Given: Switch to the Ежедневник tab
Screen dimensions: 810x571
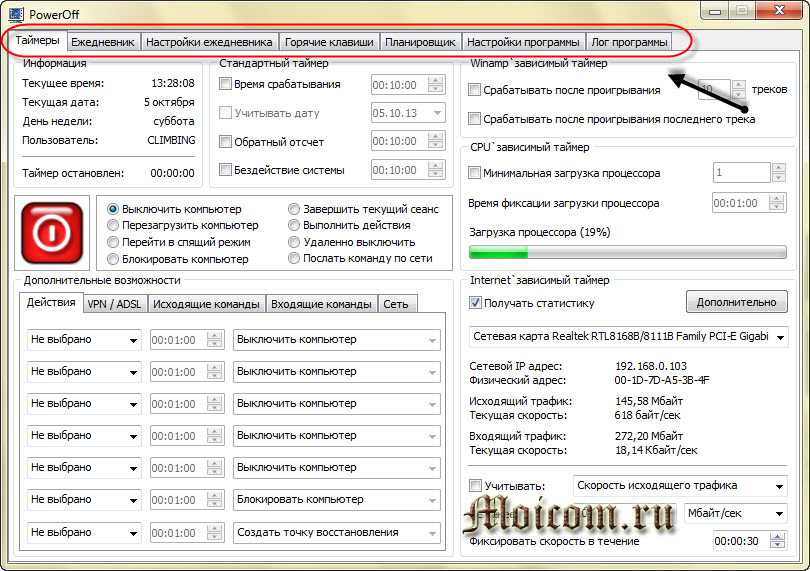Looking at the screenshot, I should pyautogui.click(x=103, y=42).
